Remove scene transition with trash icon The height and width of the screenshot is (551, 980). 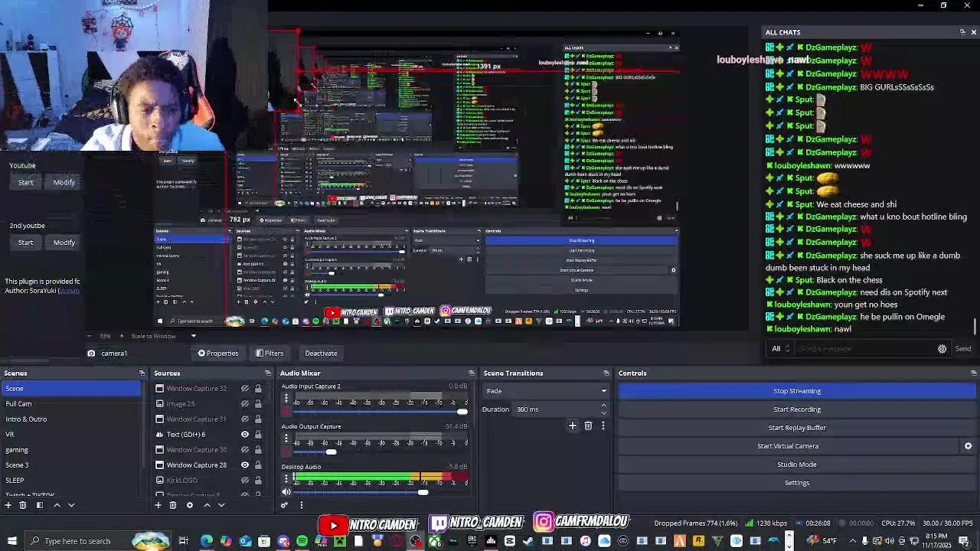click(588, 425)
